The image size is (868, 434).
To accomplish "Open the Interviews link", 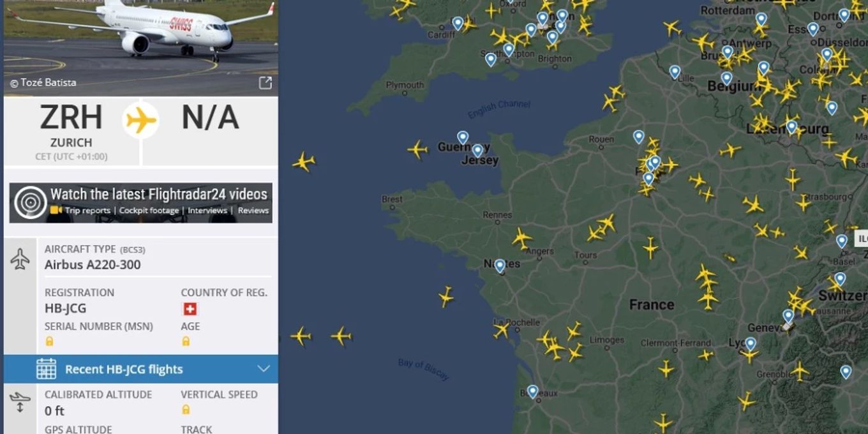I will tap(207, 211).
